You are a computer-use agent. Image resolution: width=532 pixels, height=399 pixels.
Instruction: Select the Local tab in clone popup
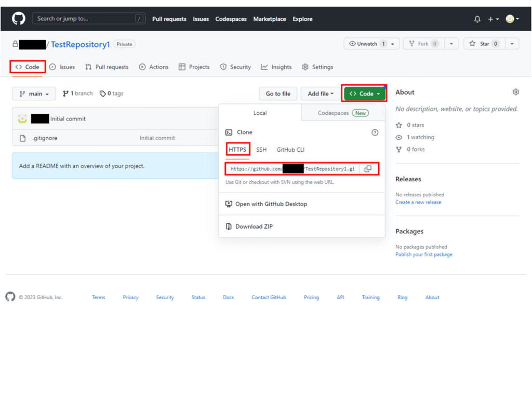260,113
